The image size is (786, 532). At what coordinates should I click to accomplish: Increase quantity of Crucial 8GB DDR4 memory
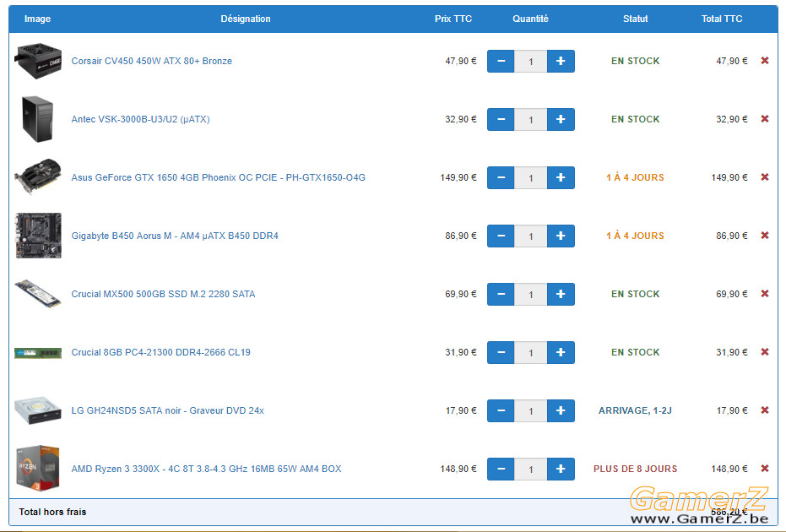(x=561, y=352)
